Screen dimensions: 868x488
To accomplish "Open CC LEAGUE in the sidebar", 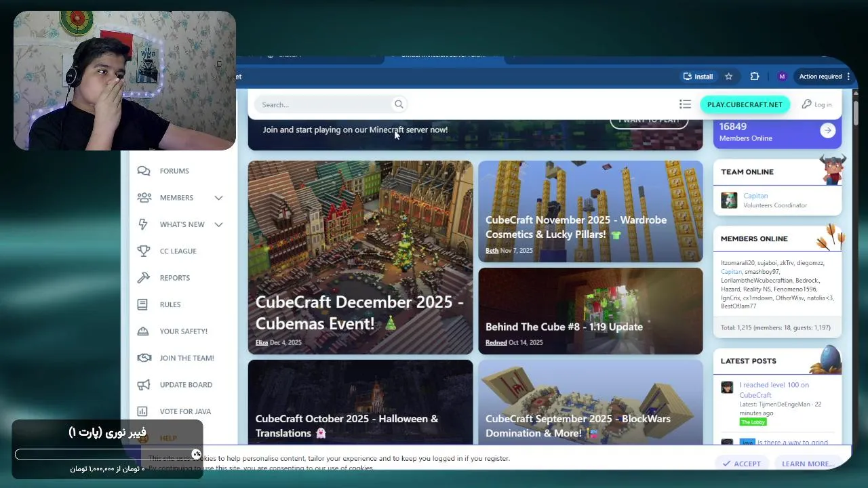I will [x=178, y=251].
